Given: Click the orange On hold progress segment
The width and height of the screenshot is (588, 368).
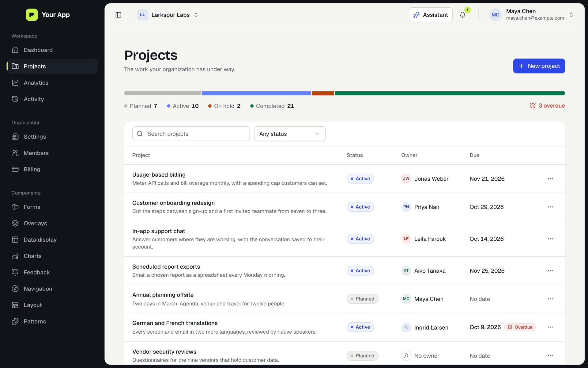Looking at the screenshot, I should click(323, 93).
